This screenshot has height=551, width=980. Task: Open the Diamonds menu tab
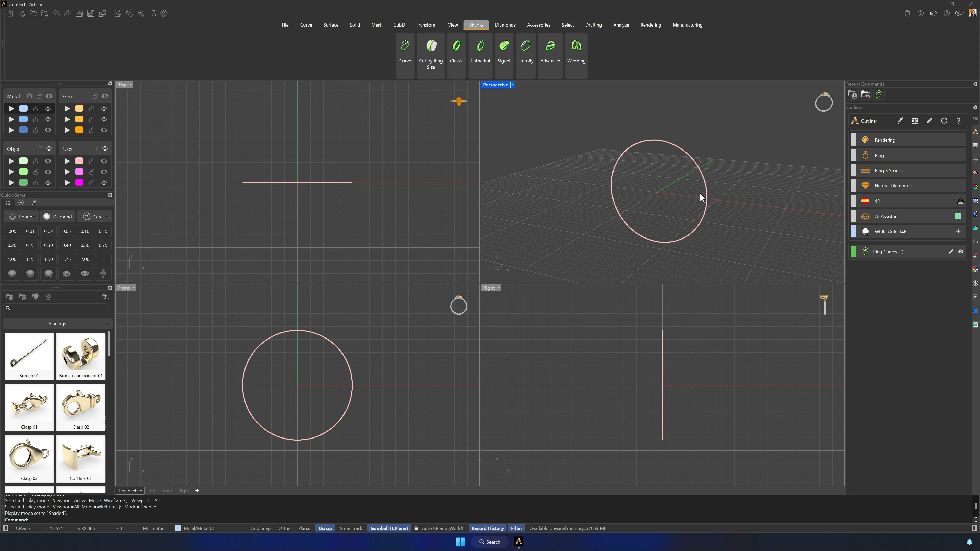click(x=505, y=25)
